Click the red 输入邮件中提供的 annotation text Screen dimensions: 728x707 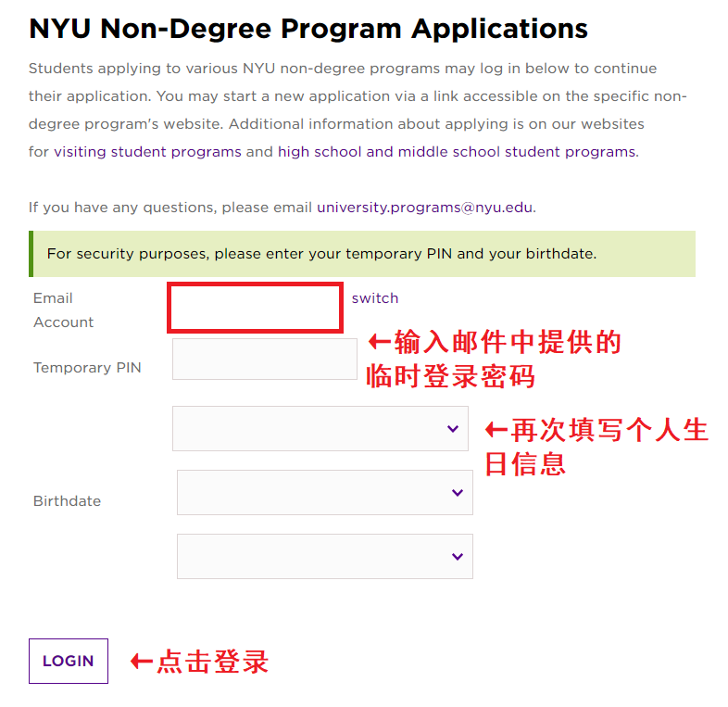coord(508,343)
